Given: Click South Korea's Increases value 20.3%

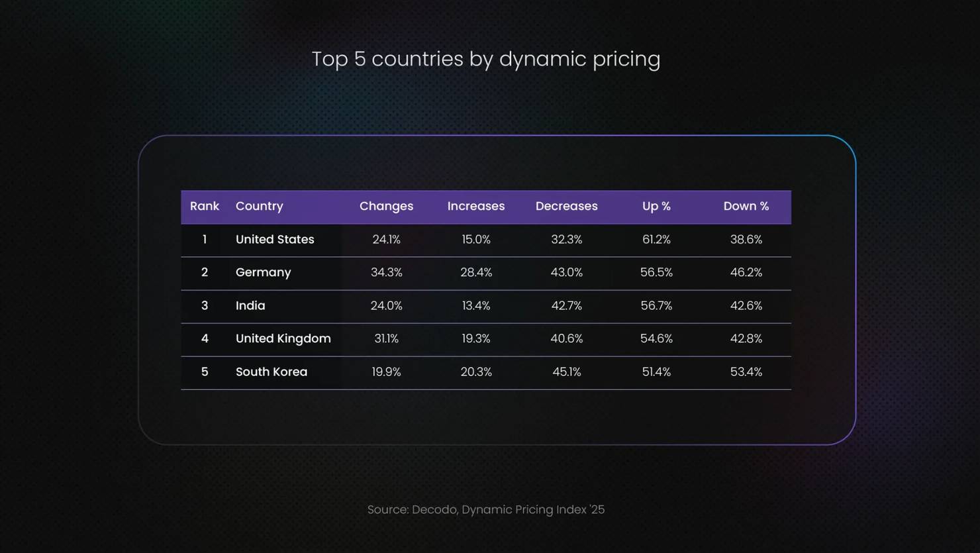Looking at the screenshot, I should click(x=475, y=372).
